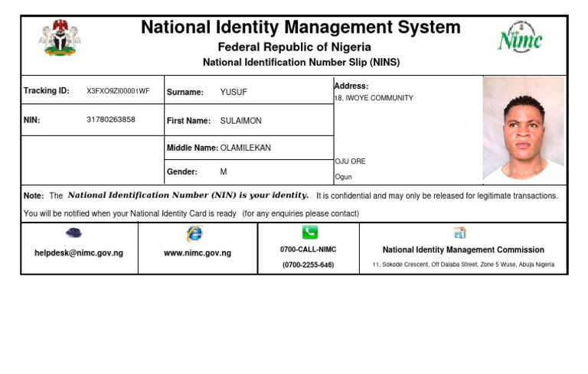Viewport: 588px width, 374px height.
Task: Click the gender value M
Action: point(224,171)
